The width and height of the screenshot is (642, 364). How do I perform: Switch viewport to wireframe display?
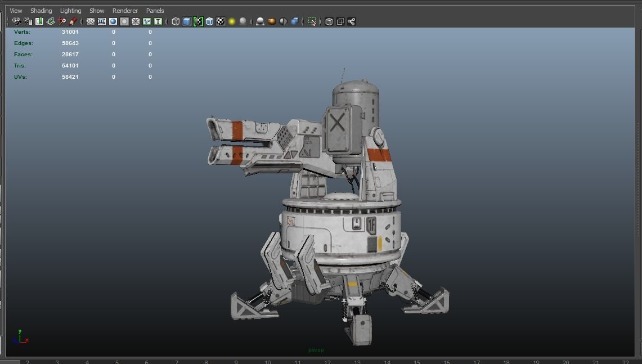(174, 21)
